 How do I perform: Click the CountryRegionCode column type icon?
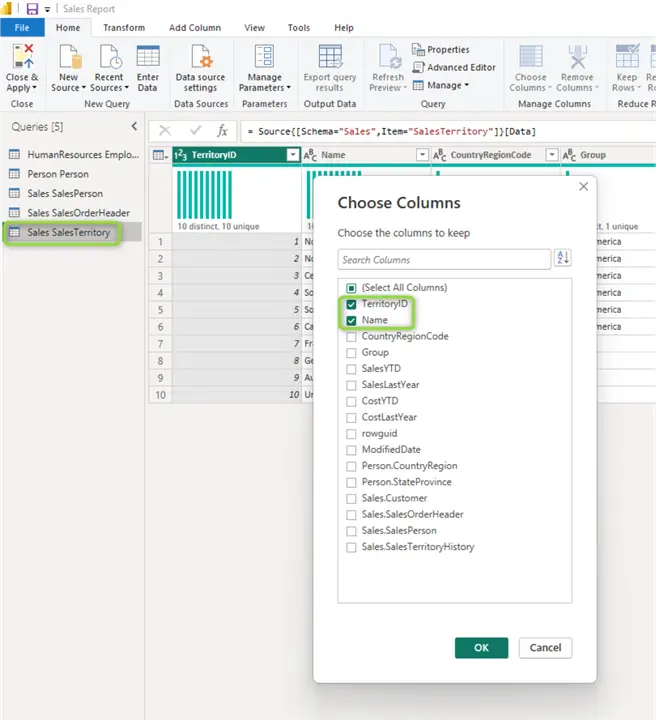click(439, 155)
